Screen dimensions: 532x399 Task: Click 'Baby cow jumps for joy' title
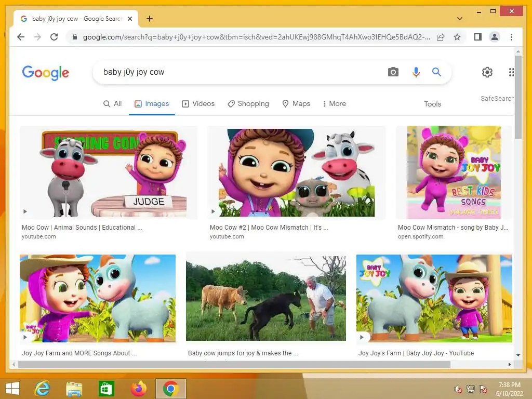coord(243,353)
